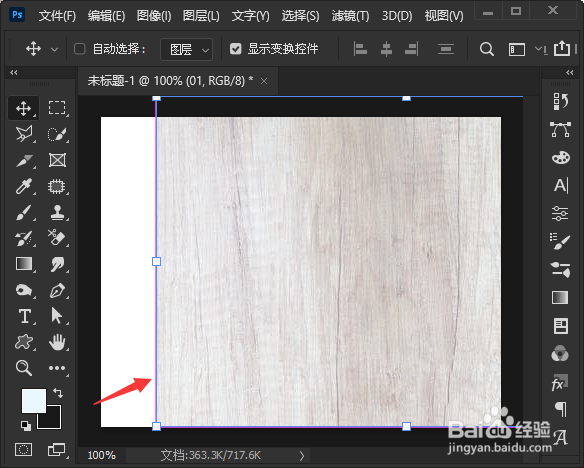Select the Frame tool
The image size is (584, 468).
tap(57, 160)
